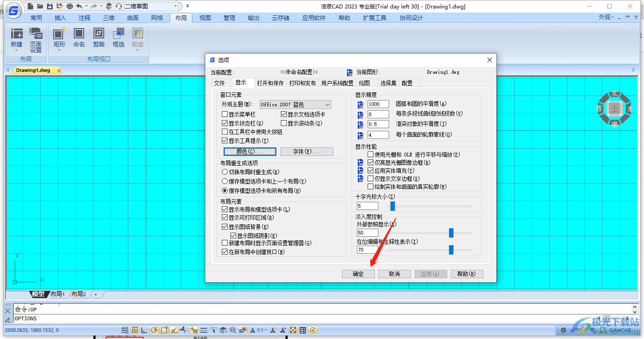Click the 字体(F)... button
Image resolution: width=644 pixels, height=339 pixels.
point(307,152)
